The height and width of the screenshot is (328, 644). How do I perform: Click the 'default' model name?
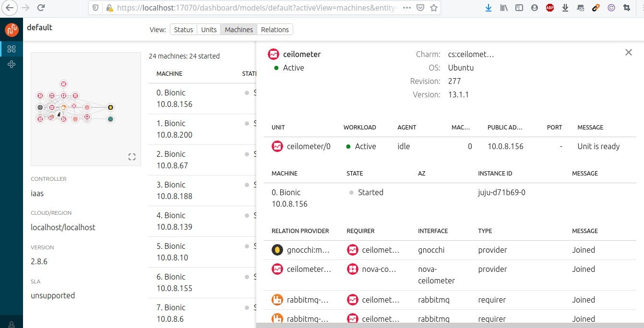39,27
